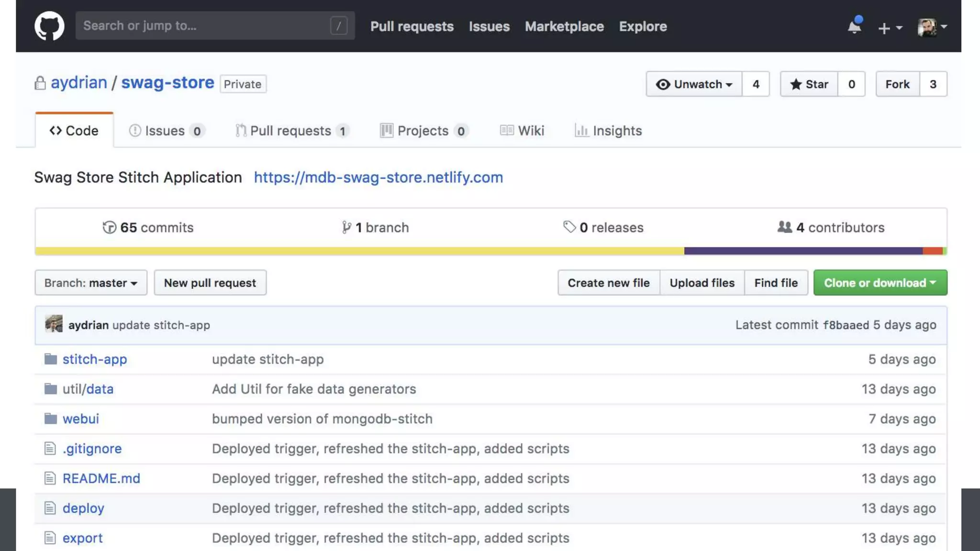980x551 pixels.
Task: Open Pull requests in top navigation
Action: coord(412,26)
